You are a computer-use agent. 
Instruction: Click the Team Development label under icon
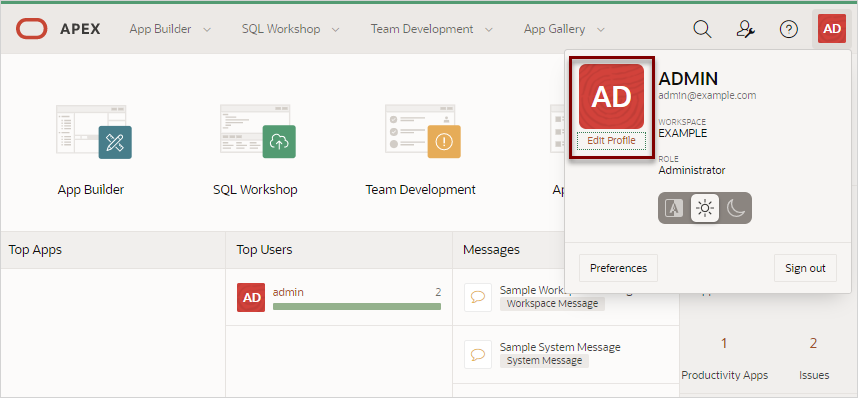[x=420, y=190]
